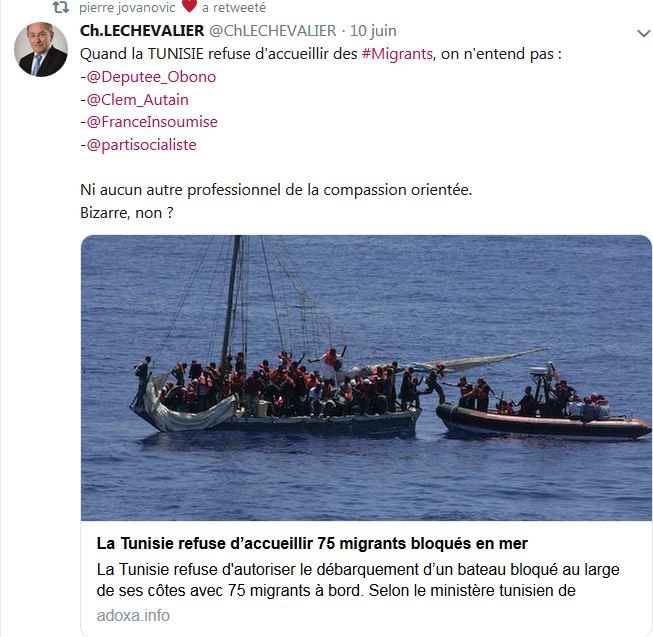
Task: Click the migrant boat photo preview
Action: pyautogui.click(x=366, y=378)
